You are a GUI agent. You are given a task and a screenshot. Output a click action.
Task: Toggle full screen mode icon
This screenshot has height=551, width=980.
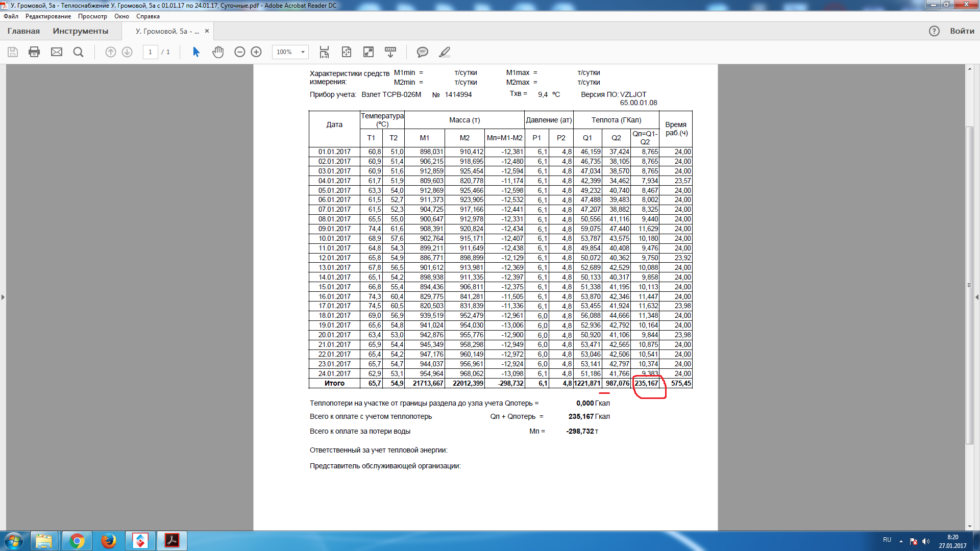point(368,52)
